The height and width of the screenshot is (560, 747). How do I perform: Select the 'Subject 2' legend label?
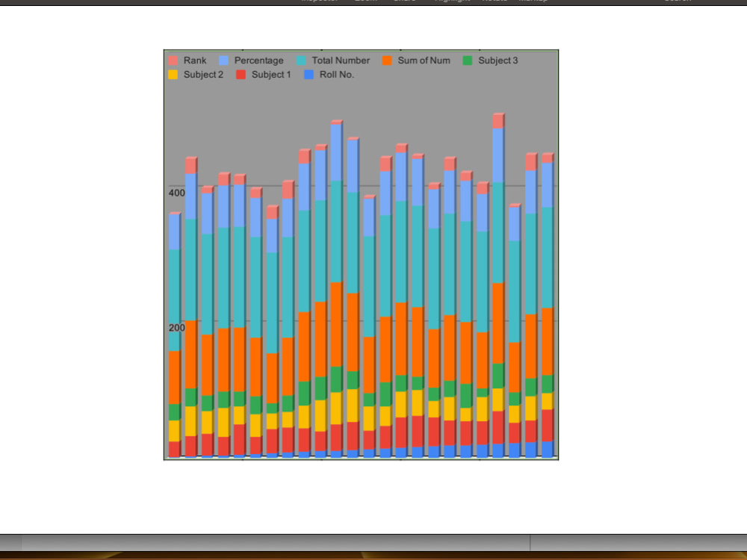[x=203, y=75]
